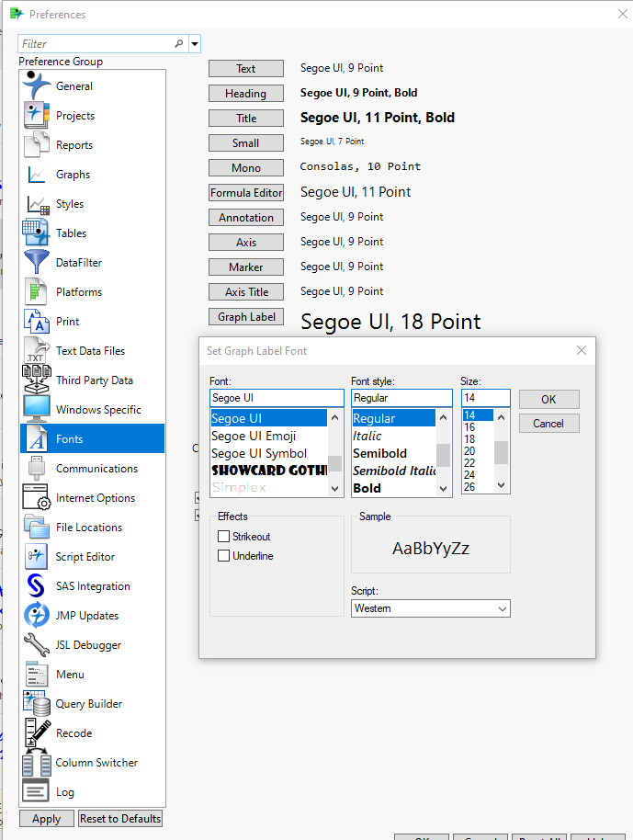Image resolution: width=633 pixels, height=840 pixels.
Task: Enable the Strikeout effect checkbox
Action: click(224, 536)
